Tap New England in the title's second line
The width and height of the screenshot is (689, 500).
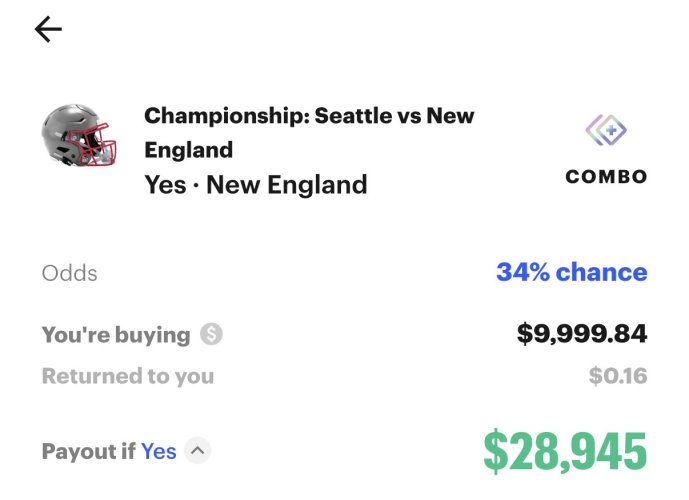tap(188, 150)
